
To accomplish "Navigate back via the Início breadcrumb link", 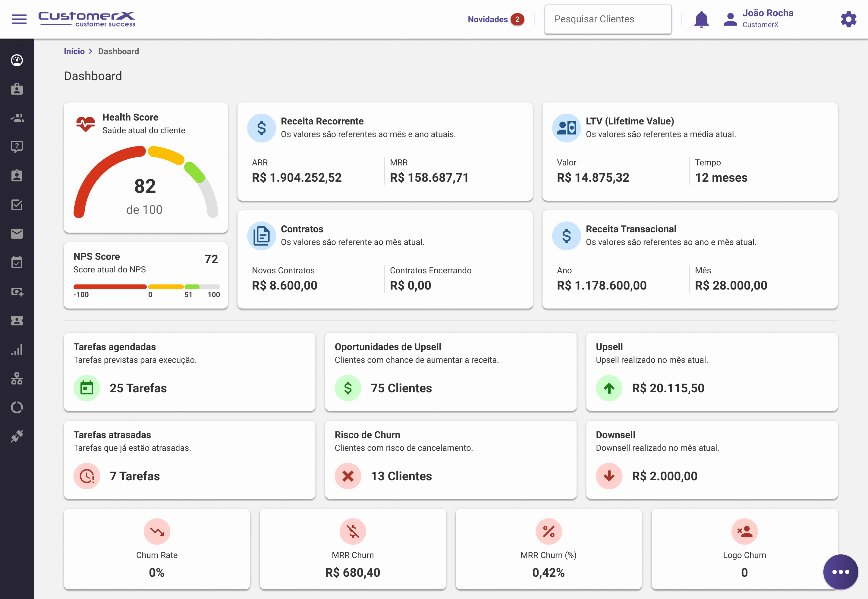I will click(74, 51).
